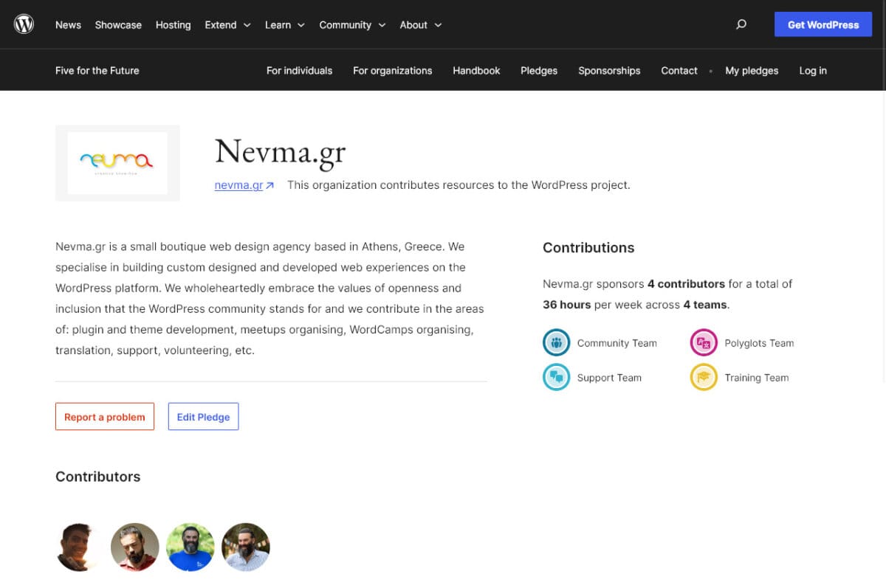The width and height of the screenshot is (886, 588).
Task: Expand the Learn dropdown menu
Action: (x=285, y=24)
